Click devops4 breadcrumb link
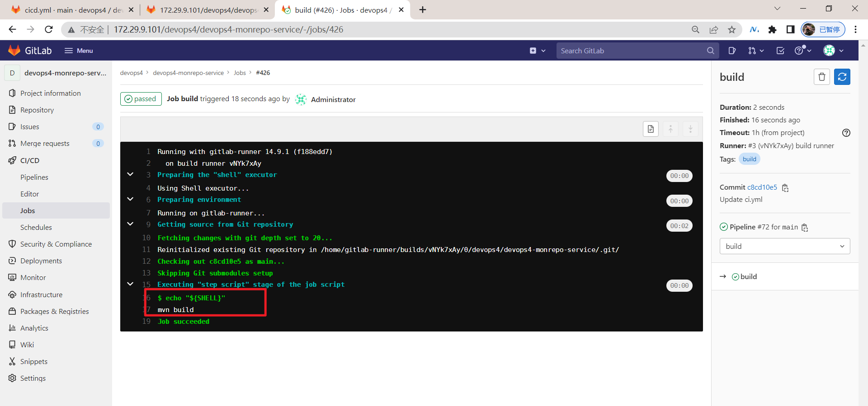 coord(131,73)
